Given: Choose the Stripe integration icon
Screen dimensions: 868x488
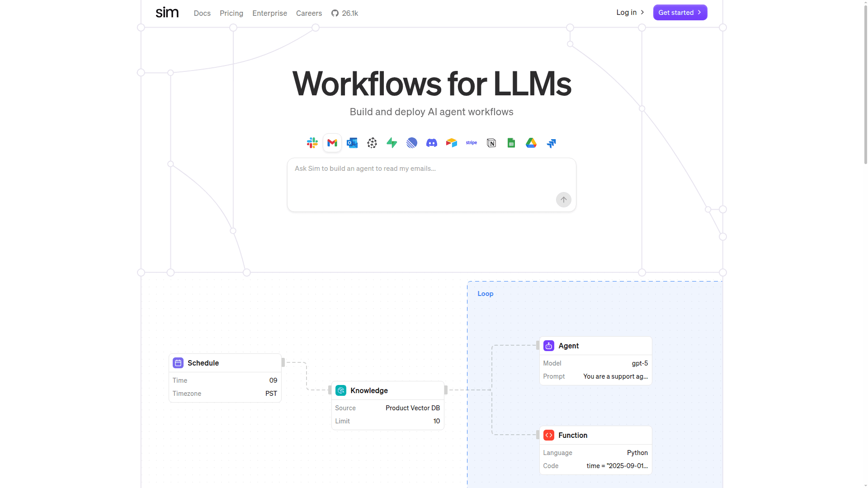Looking at the screenshot, I should click(472, 143).
